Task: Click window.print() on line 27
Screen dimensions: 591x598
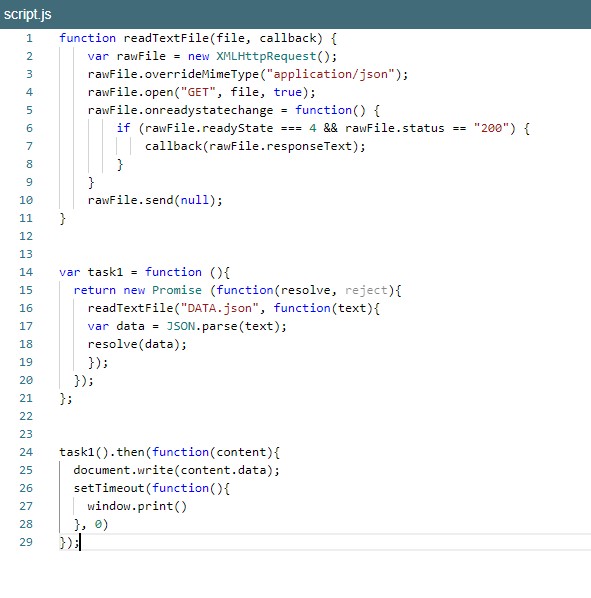Action: 137,506
